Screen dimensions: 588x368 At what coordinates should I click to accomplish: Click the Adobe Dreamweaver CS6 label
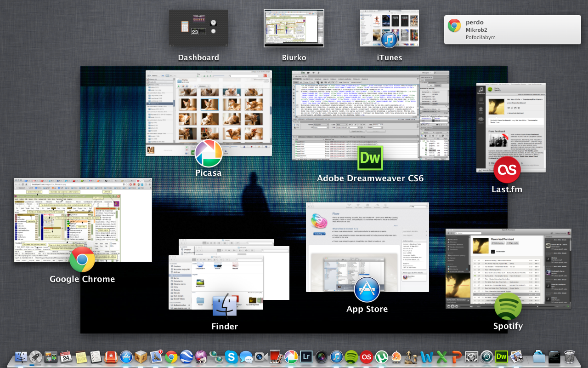coord(370,178)
